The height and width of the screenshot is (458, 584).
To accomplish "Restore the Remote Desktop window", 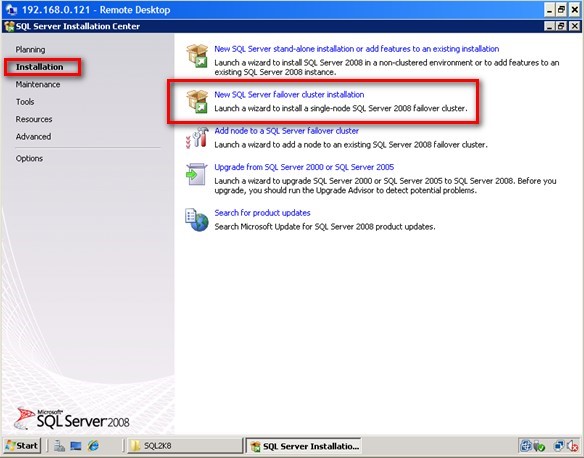I will point(562,10).
